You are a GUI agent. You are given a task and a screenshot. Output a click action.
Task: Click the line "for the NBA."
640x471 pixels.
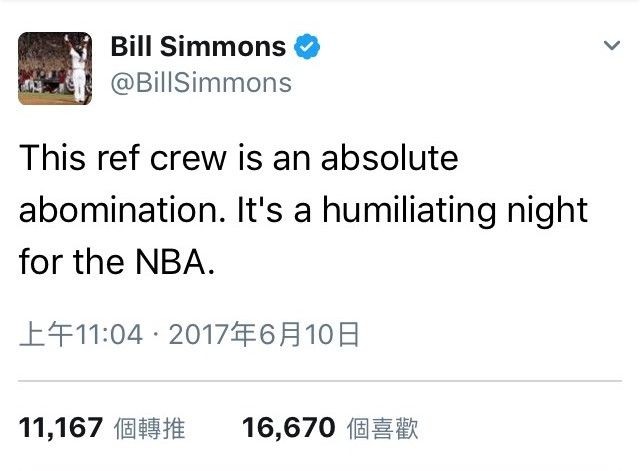coord(117,262)
